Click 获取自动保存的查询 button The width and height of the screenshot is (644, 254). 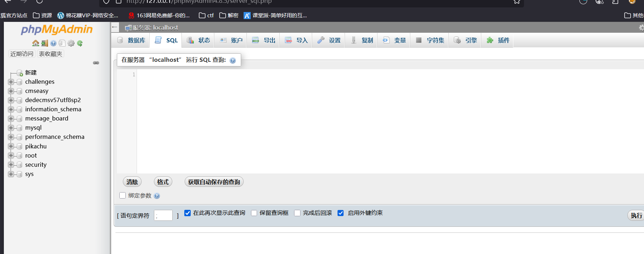pos(214,182)
